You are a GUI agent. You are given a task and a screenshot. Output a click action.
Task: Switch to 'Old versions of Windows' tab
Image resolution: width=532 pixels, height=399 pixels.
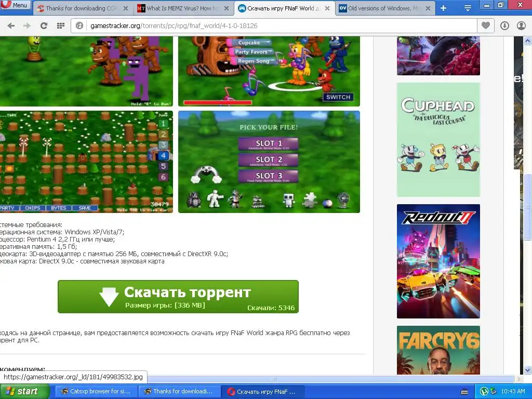tap(385, 8)
